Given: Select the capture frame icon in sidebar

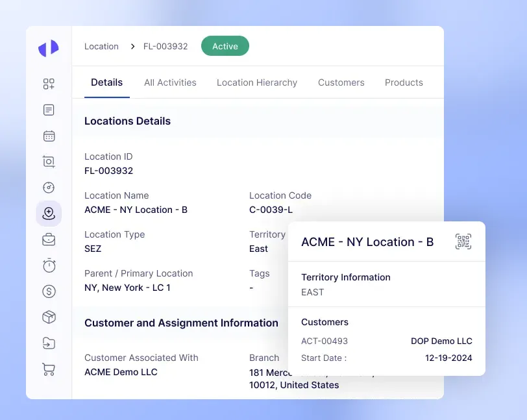Looking at the screenshot, I should click(49, 162).
